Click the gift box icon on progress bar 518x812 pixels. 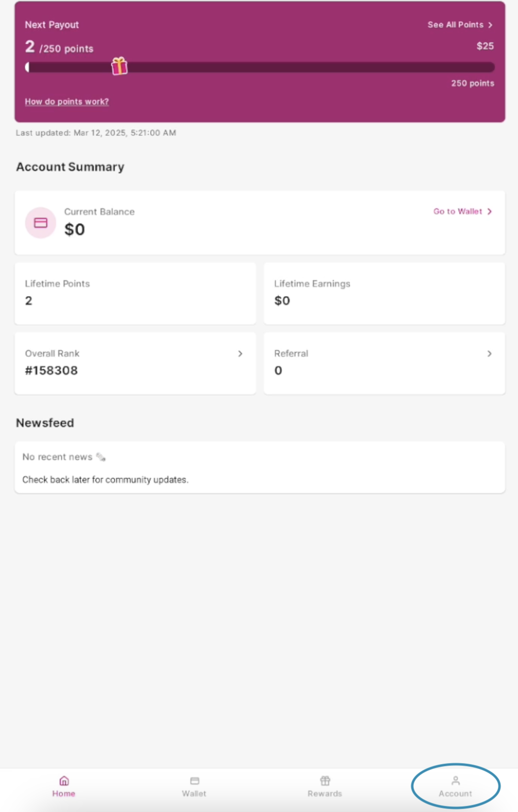(119, 66)
